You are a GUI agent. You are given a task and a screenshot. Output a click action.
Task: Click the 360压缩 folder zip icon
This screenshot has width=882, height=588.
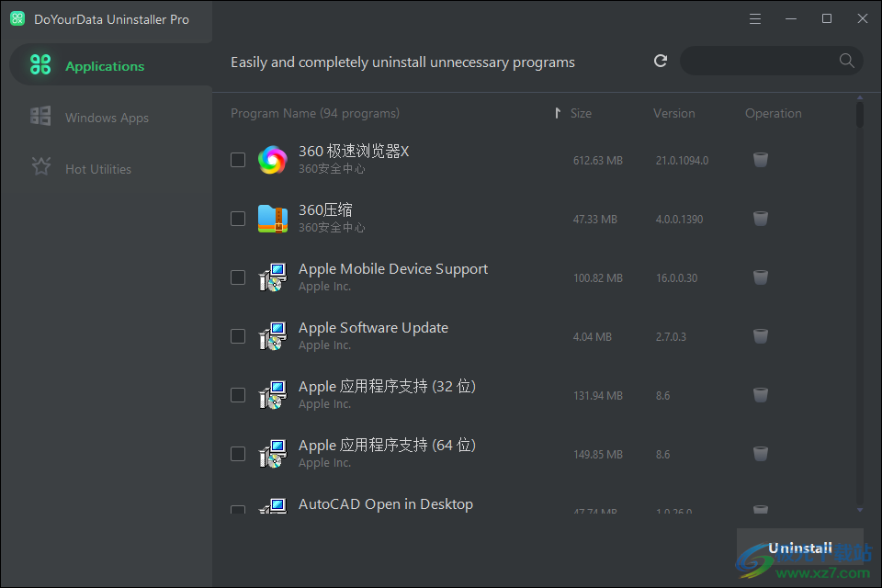pyautogui.click(x=273, y=219)
